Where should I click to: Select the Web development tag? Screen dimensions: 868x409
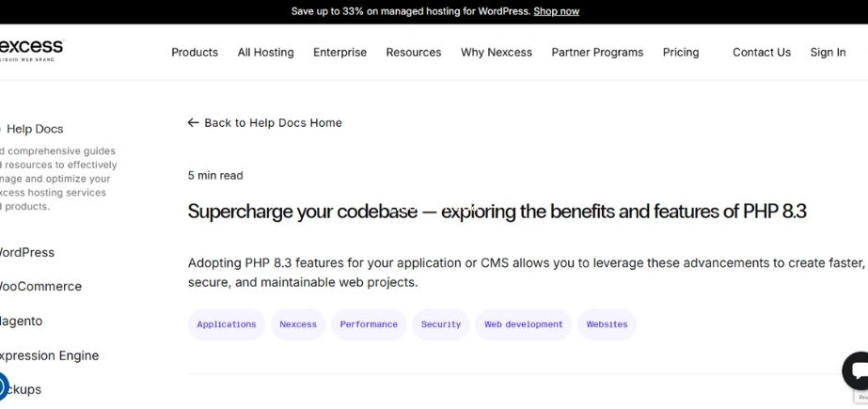(x=523, y=324)
